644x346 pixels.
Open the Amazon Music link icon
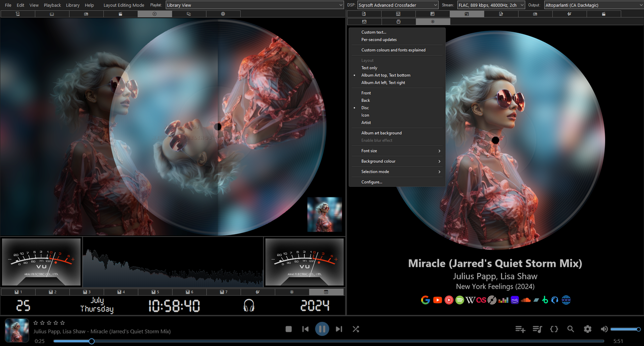pos(515,300)
